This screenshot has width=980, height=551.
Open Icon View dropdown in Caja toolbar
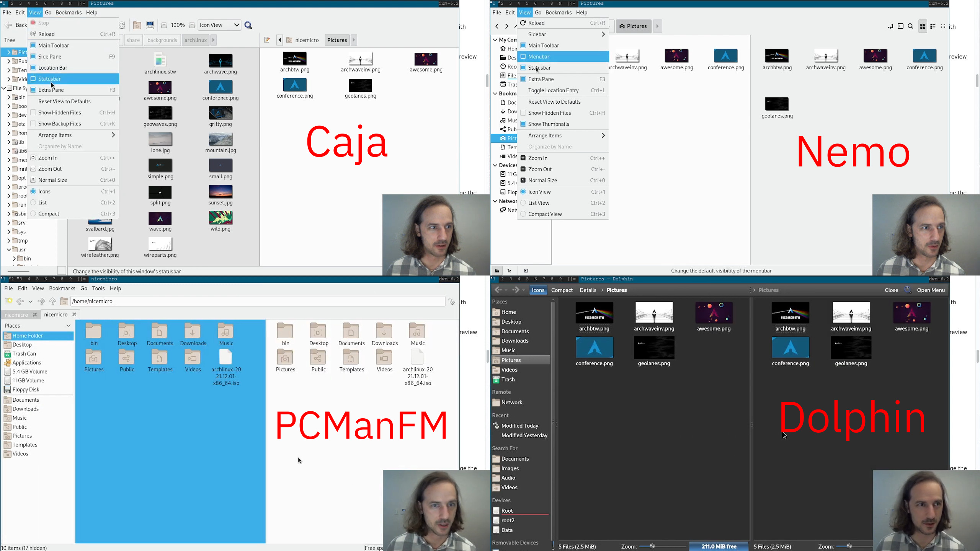click(220, 25)
